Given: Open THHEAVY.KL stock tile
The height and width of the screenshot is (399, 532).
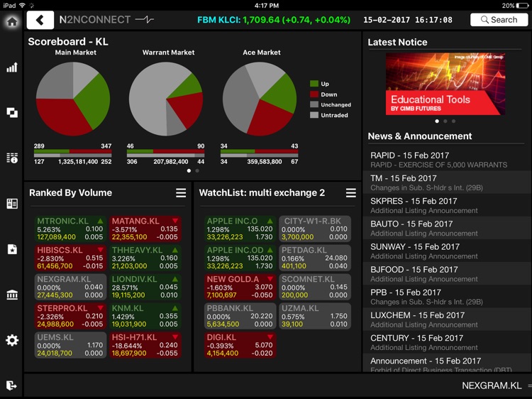Looking at the screenshot, I should click(145, 258).
